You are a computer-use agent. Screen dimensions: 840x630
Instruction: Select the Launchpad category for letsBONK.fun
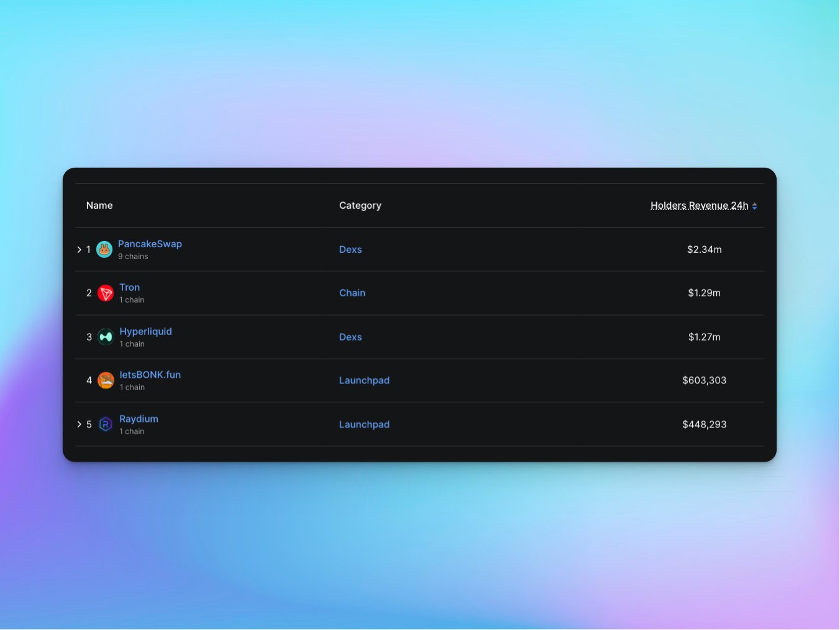click(x=364, y=381)
